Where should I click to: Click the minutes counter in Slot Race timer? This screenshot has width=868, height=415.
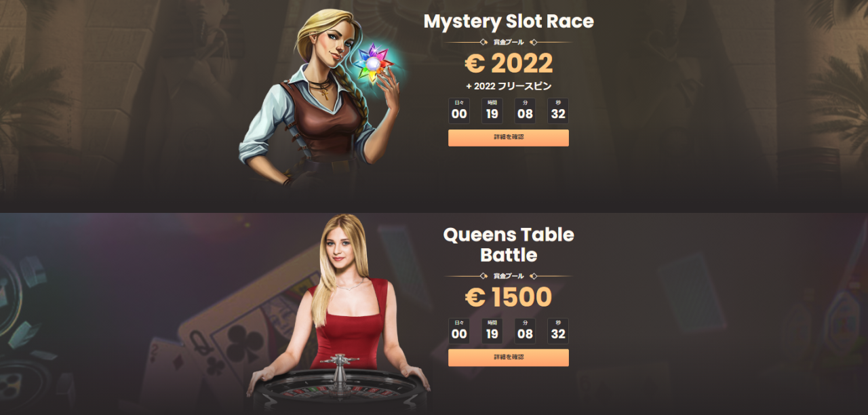pyautogui.click(x=525, y=111)
